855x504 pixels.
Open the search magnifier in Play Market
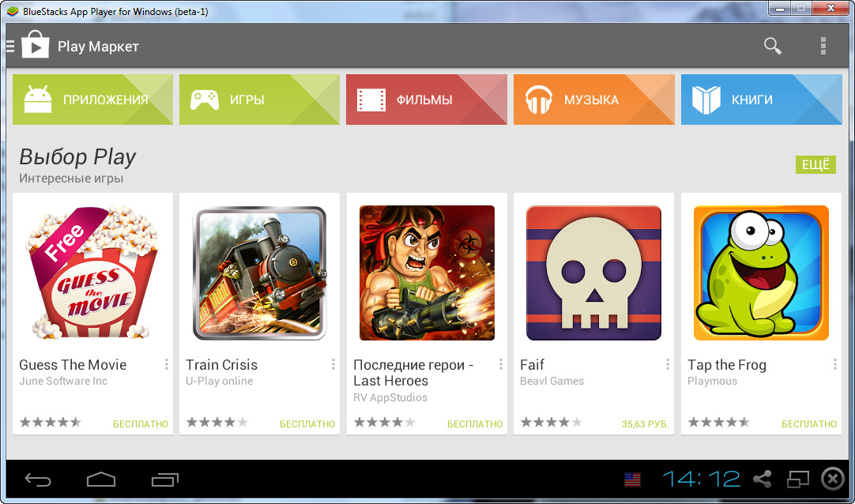[x=773, y=47]
